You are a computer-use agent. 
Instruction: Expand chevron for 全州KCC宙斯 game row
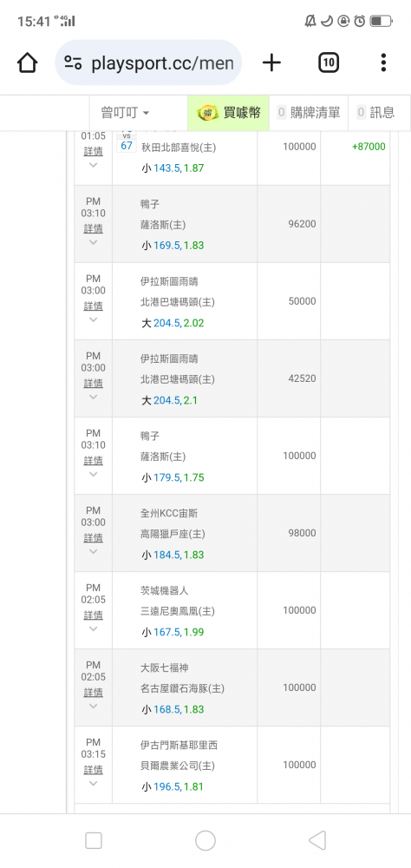click(93, 551)
